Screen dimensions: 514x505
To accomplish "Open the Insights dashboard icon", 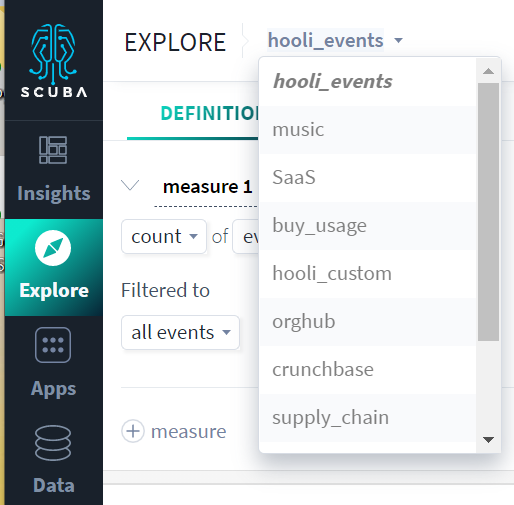I will (x=53, y=150).
